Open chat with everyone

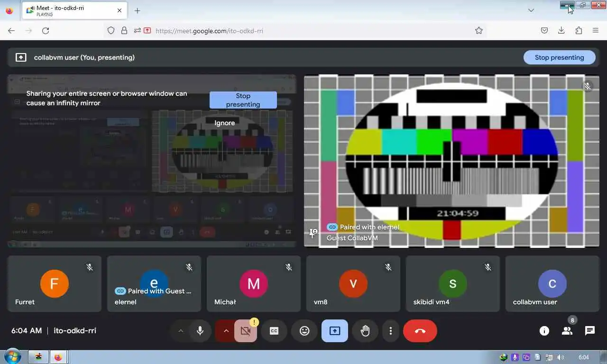pos(590,331)
